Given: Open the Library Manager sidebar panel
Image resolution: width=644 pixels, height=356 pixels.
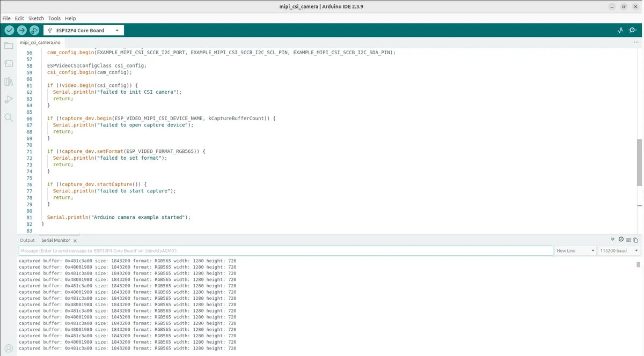Looking at the screenshot, I should (9, 81).
